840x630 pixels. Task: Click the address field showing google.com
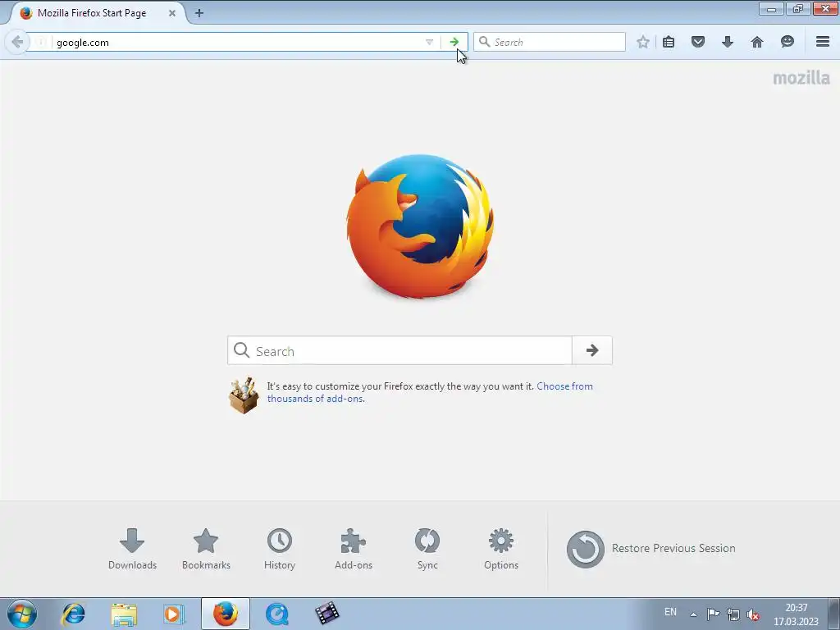click(235, 43)
